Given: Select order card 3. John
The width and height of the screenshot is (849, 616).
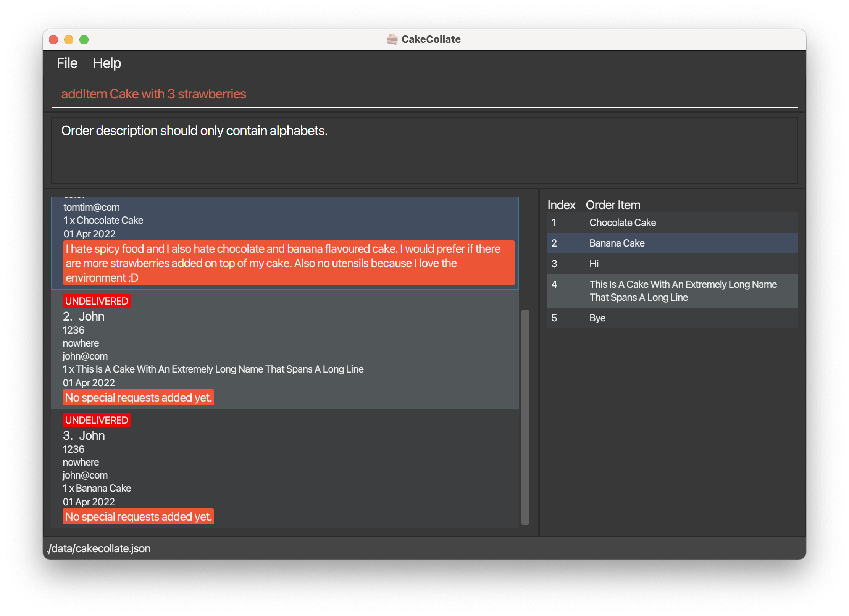Looking at the screenshot, I should pyautogui.click(x=285, y=469).
